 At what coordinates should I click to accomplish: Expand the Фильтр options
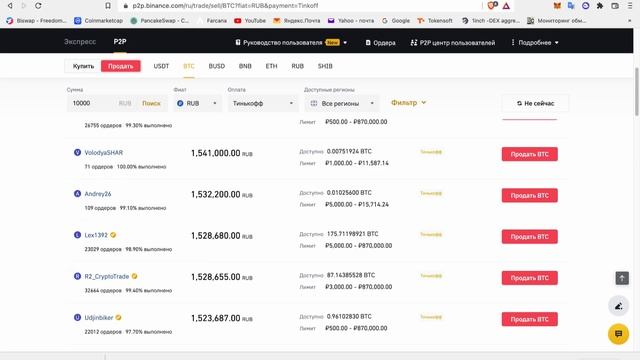click(x=409, y=102)
